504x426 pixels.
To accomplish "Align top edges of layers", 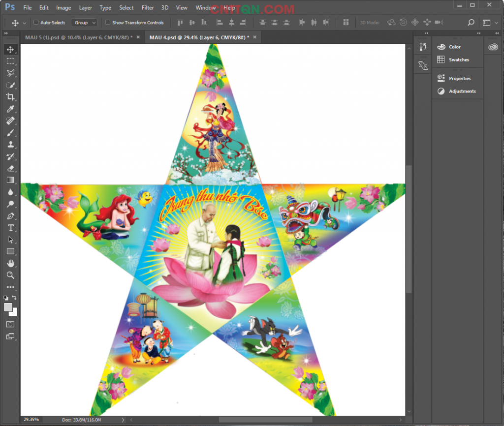I will point(180,23).
